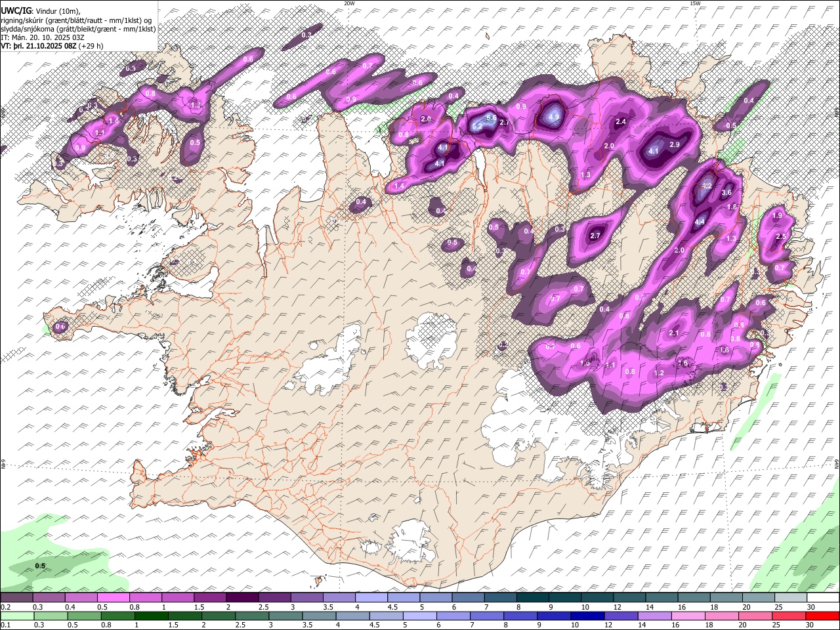Screen dimensions: 840x630
Task: Click the dark teal 8 to 9 swatch
Action: click(532, 597)
